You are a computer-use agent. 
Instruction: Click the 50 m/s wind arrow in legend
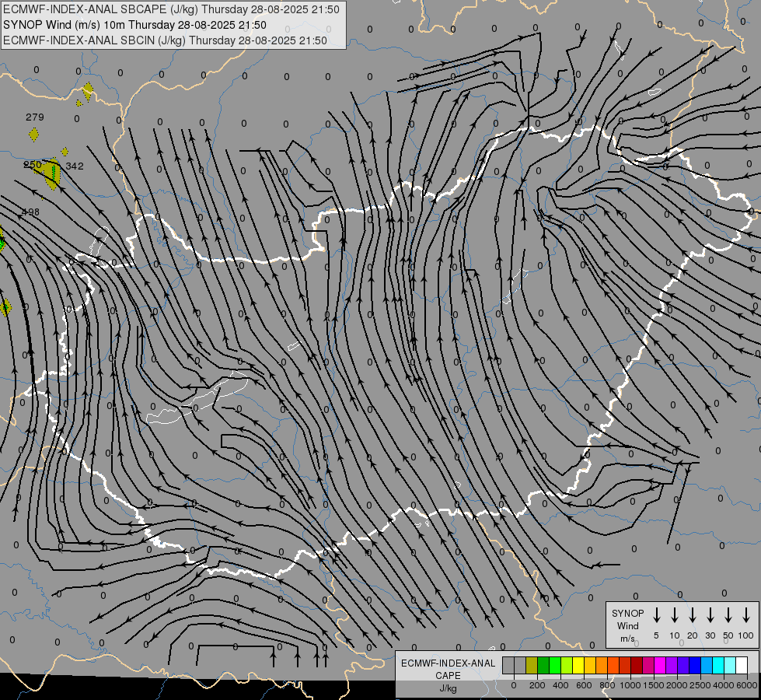click(x=728, y=614)
